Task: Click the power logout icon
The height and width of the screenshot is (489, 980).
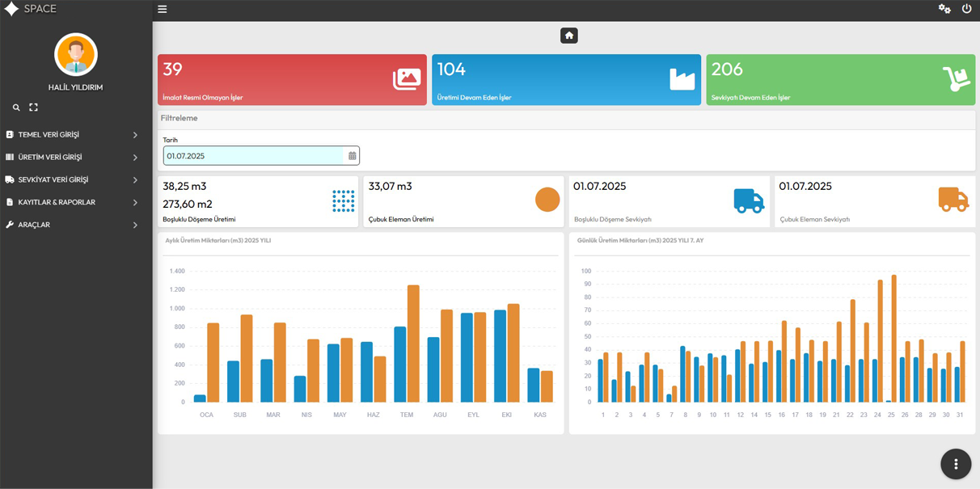Action: point(966,9)
